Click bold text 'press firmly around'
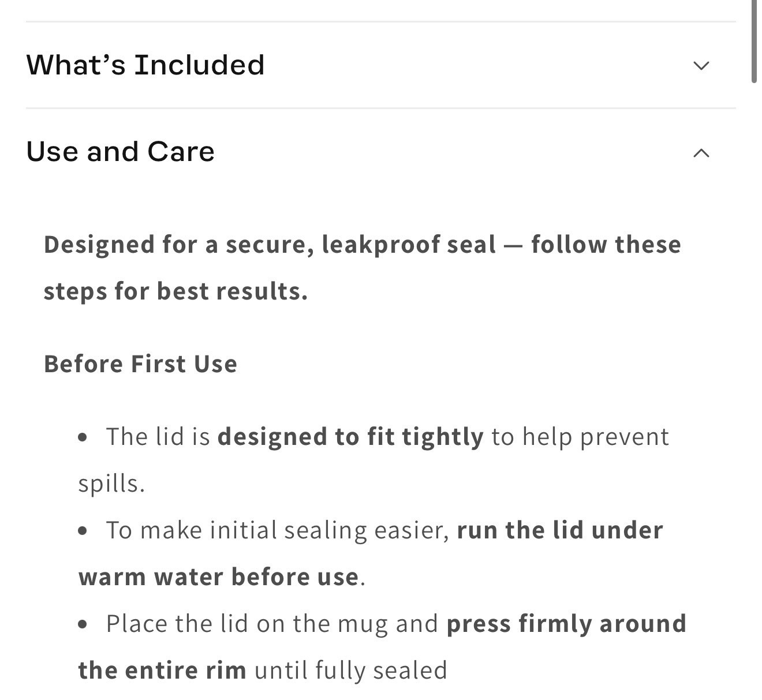 (x=566, y=624)
